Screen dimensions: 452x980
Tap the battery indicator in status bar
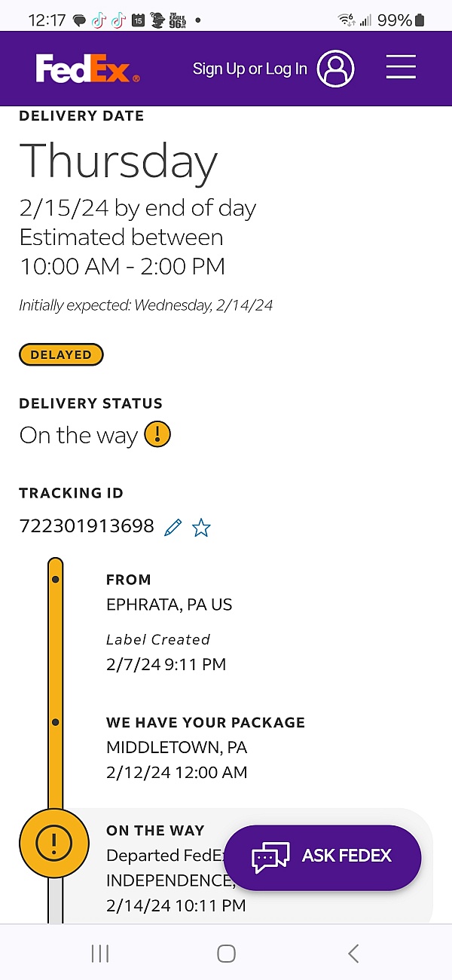coord(420,20)
